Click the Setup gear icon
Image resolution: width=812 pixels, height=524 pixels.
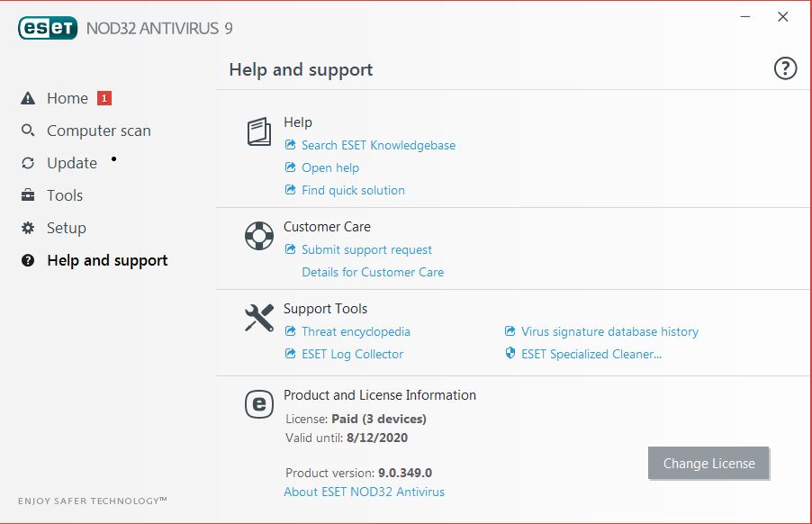pyautogui.click(x=28, y=228)
